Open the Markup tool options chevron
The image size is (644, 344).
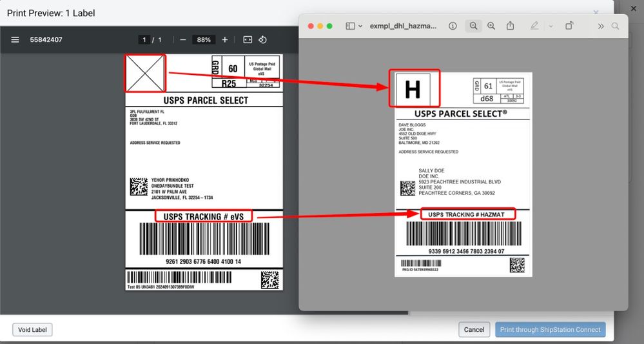click(x=551, y=26)
